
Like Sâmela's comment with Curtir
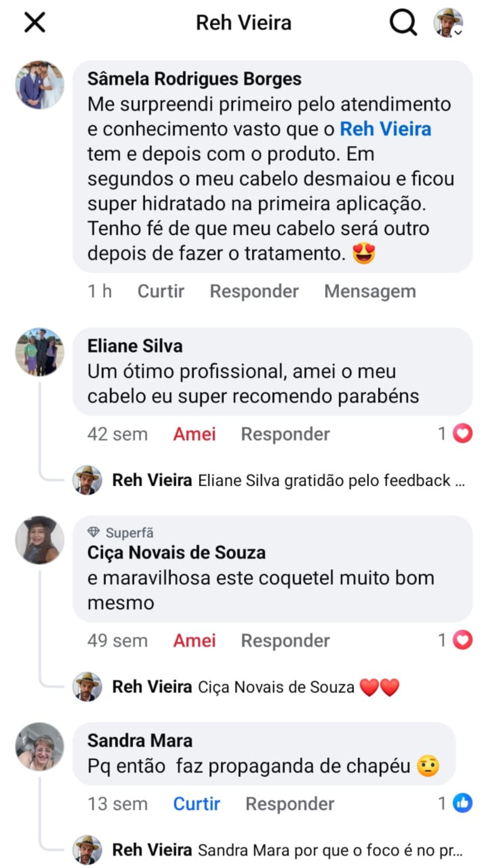tap(161, 291)
